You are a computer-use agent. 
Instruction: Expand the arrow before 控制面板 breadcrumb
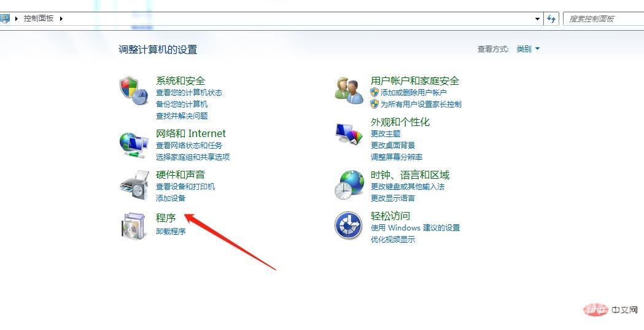click(17, 18)
